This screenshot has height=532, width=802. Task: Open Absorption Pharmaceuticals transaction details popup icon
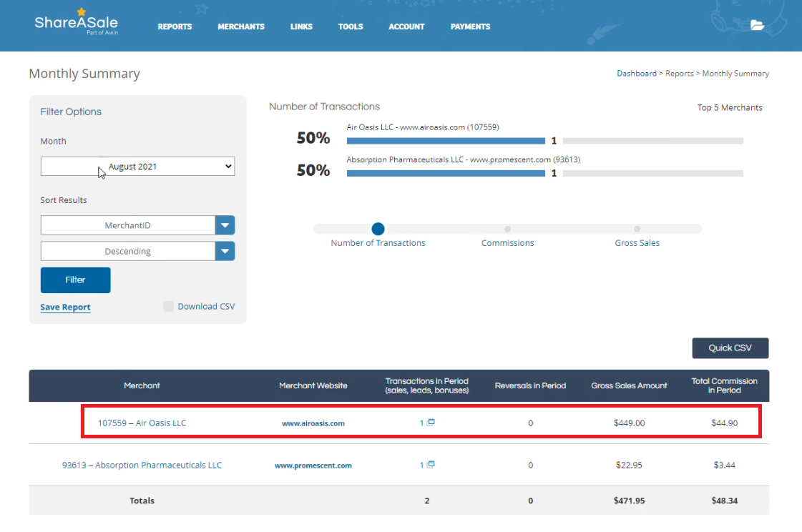coord(431,465)
